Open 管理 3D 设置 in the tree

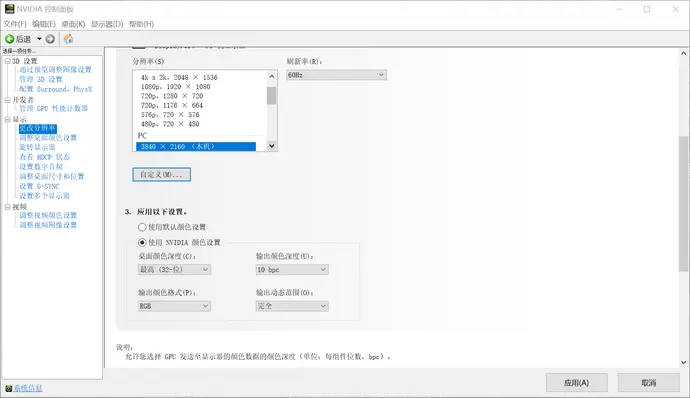click(x=41, y=79)
